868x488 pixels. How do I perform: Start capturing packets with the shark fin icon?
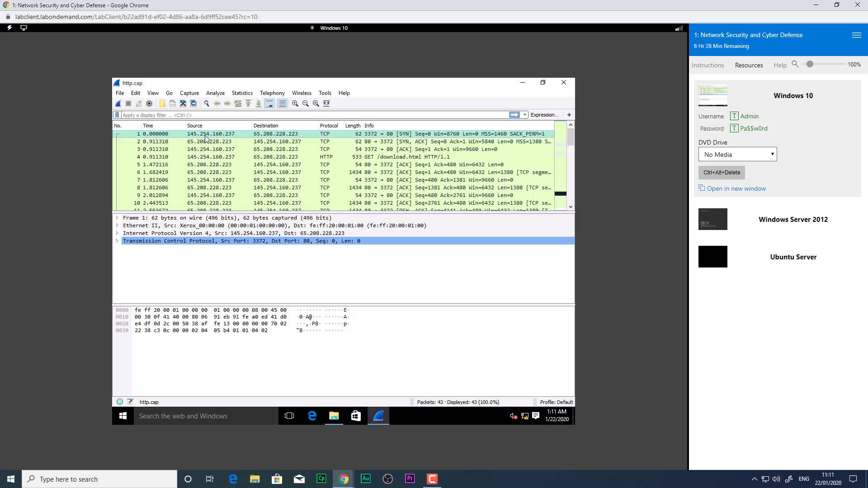(x=118, y=103)
